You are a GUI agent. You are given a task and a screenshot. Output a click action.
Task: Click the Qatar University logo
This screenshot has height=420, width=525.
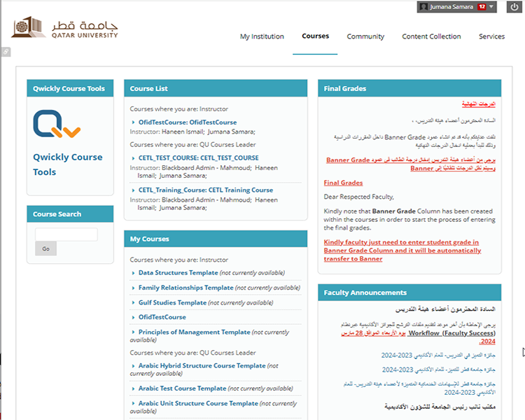coord(65,29)
